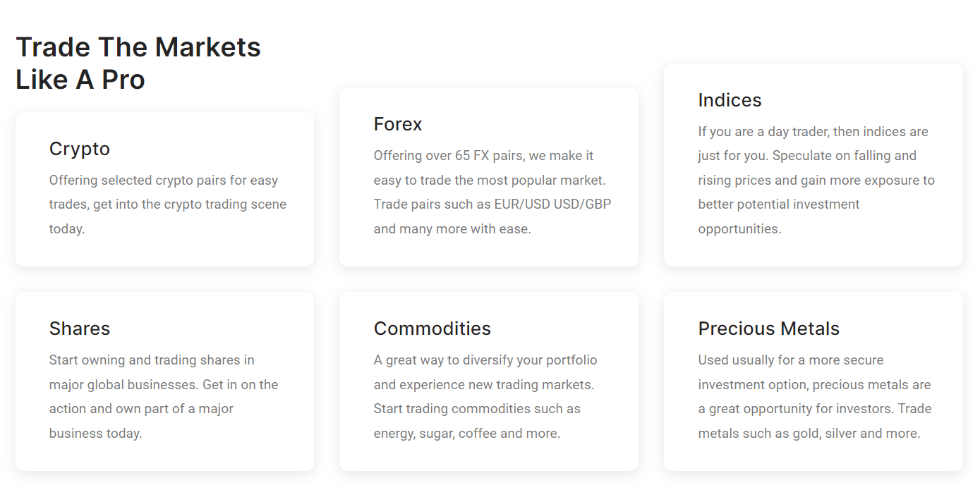Open the Indices card heading
980x490 pixels.
pos(730,100)
